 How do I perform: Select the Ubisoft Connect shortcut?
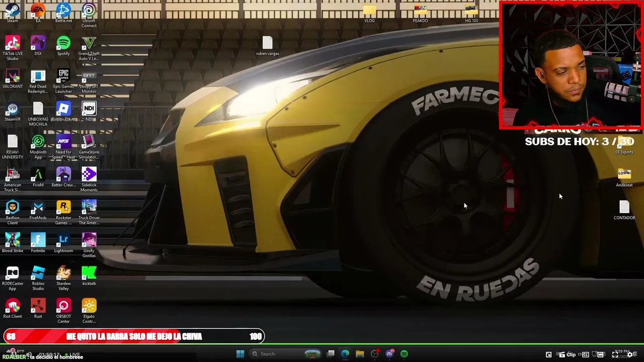coord(89,16)
